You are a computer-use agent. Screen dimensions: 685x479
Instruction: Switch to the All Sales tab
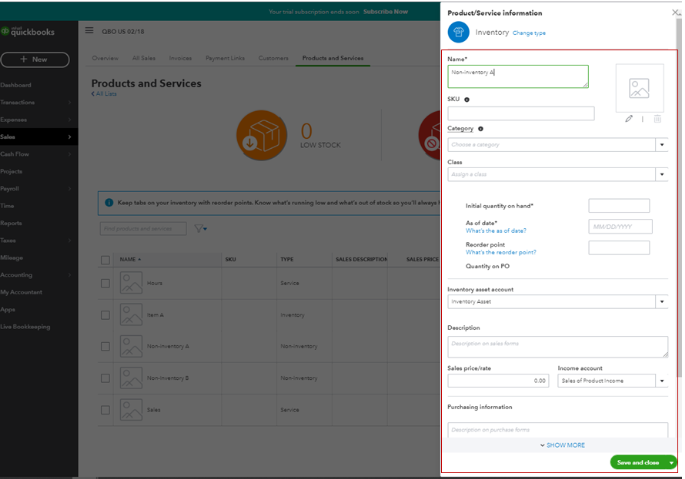(144, 58)
